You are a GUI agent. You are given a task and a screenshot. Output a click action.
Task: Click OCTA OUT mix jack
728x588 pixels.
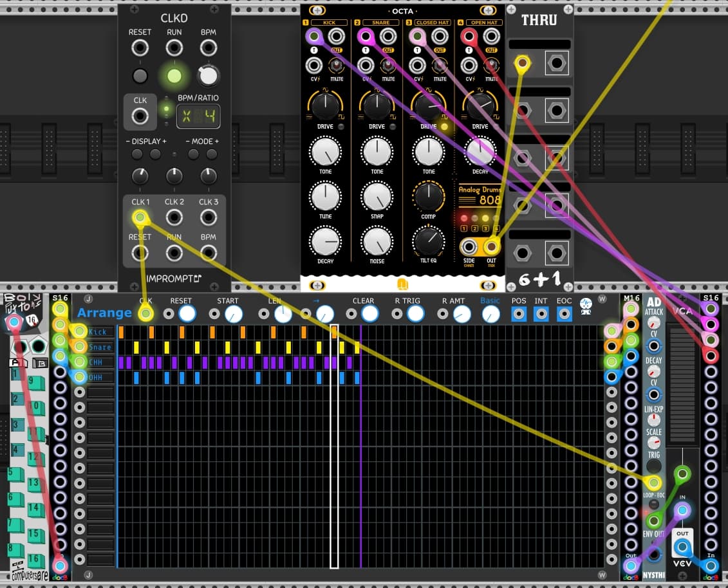491,246
